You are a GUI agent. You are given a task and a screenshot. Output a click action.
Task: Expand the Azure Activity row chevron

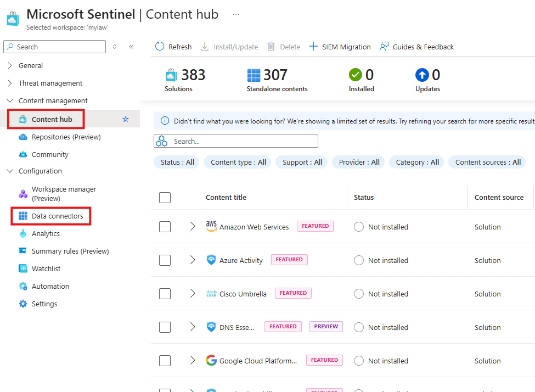(x=193, y=260)
